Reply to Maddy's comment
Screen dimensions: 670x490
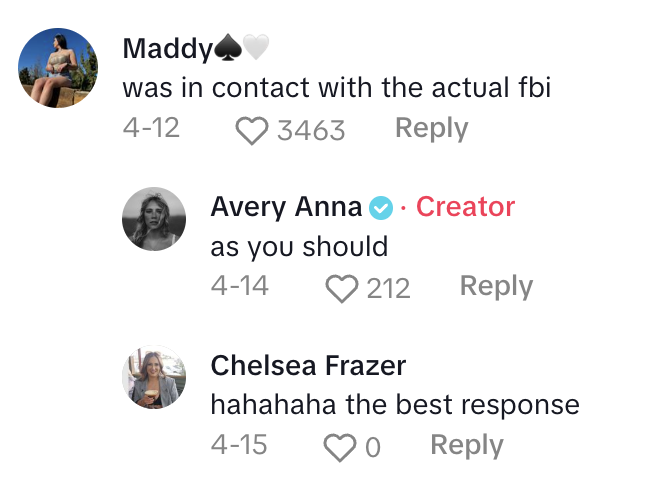click(x=431, y=128)
